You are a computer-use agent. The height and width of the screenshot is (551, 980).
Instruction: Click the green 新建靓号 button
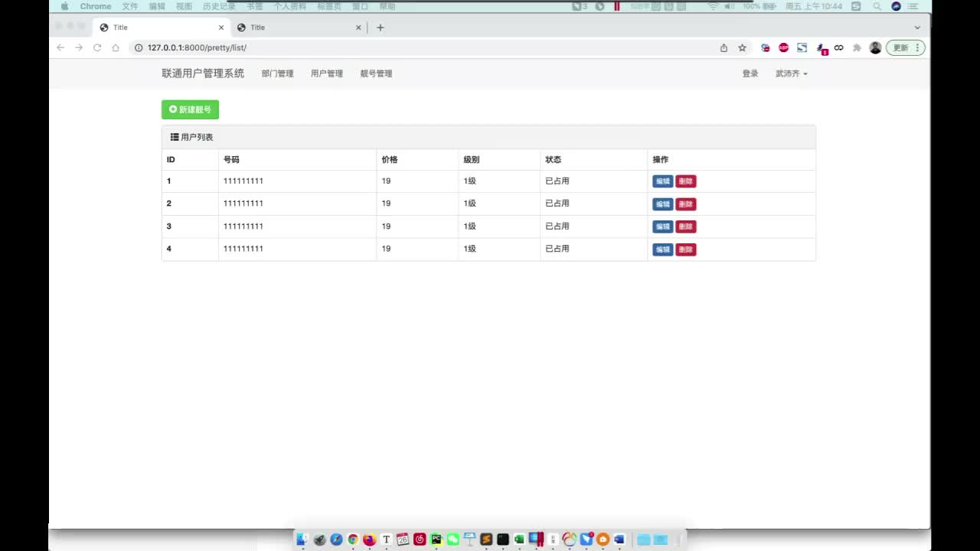click(x=190, y=109)
